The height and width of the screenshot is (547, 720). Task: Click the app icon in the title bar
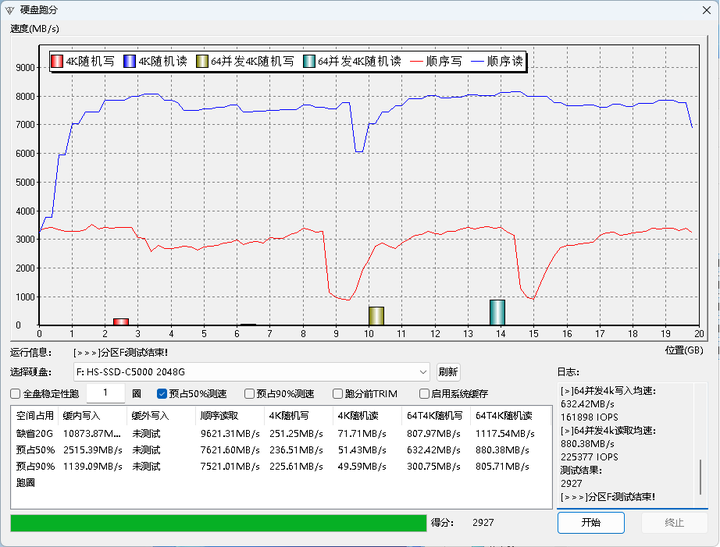10,9
